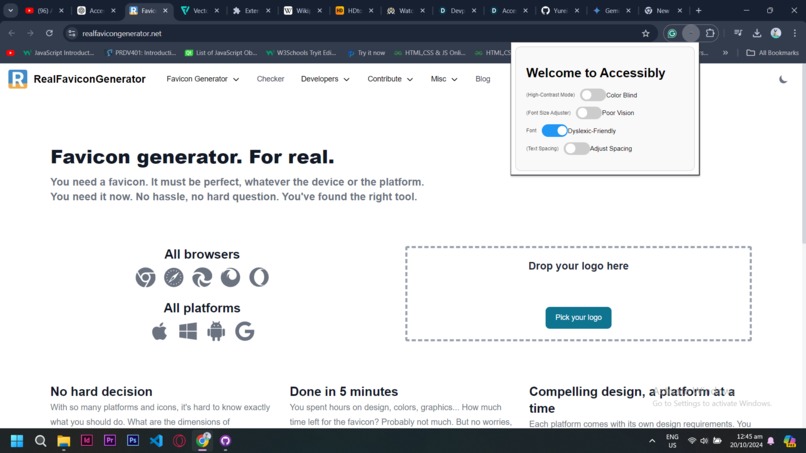
Task: Expand the Misc menu
Action: pos(444,79)
